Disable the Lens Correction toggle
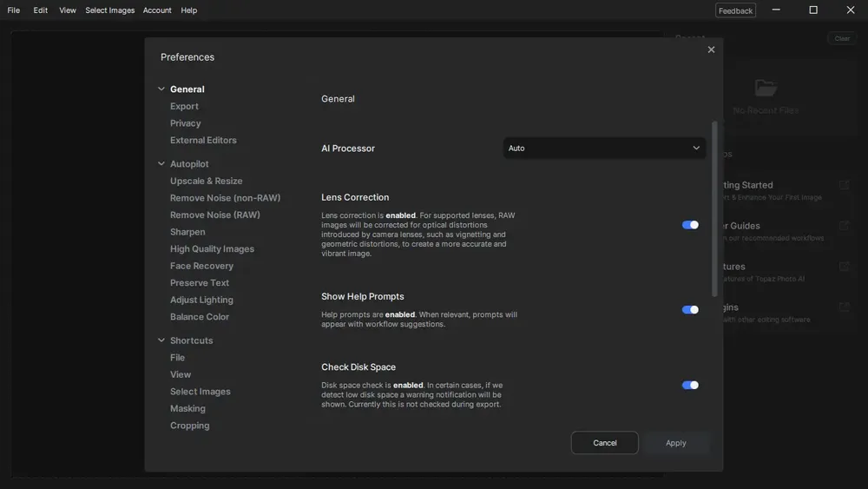Screen dimensions: 868x489 (690, 225)
